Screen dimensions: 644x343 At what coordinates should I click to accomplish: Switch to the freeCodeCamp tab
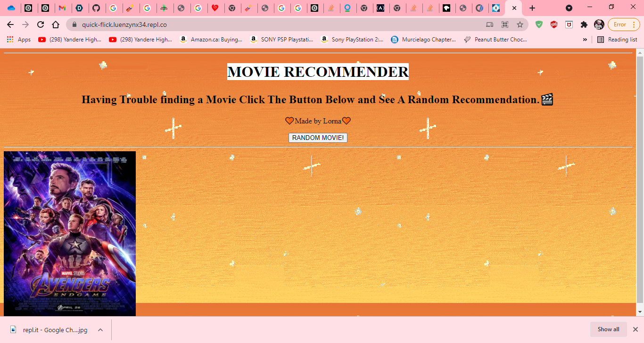coord(380,8)
